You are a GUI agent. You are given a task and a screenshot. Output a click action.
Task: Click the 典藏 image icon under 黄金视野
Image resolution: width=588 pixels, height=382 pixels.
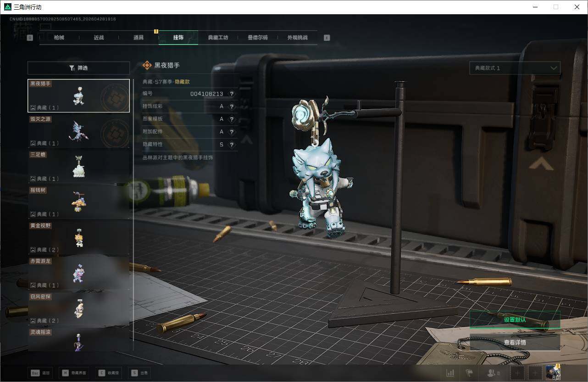tap(33, 250)
